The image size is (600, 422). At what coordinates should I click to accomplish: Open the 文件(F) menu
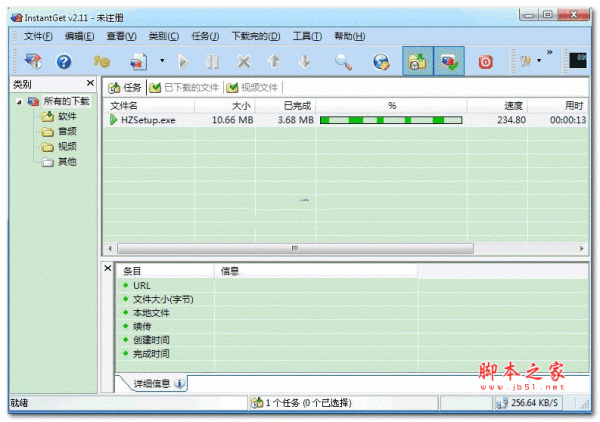click(x=38, y=36)
